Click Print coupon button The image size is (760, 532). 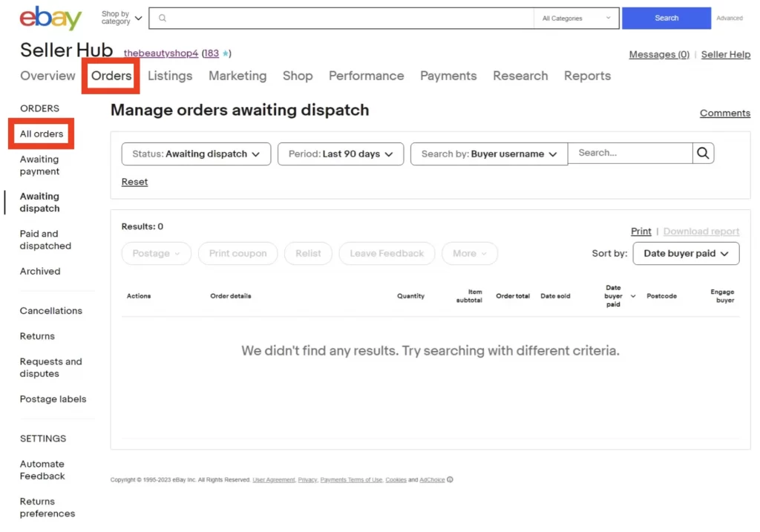238,254
